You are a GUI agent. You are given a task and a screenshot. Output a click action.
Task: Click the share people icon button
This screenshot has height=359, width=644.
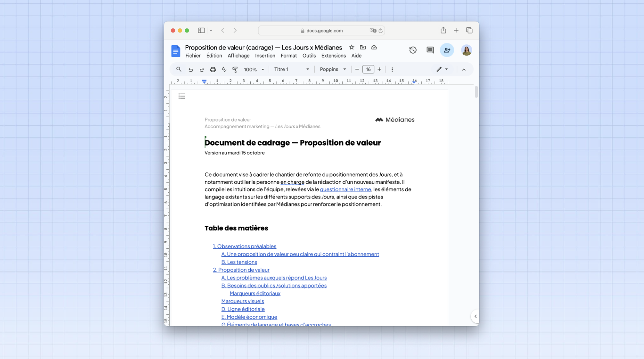447,50
